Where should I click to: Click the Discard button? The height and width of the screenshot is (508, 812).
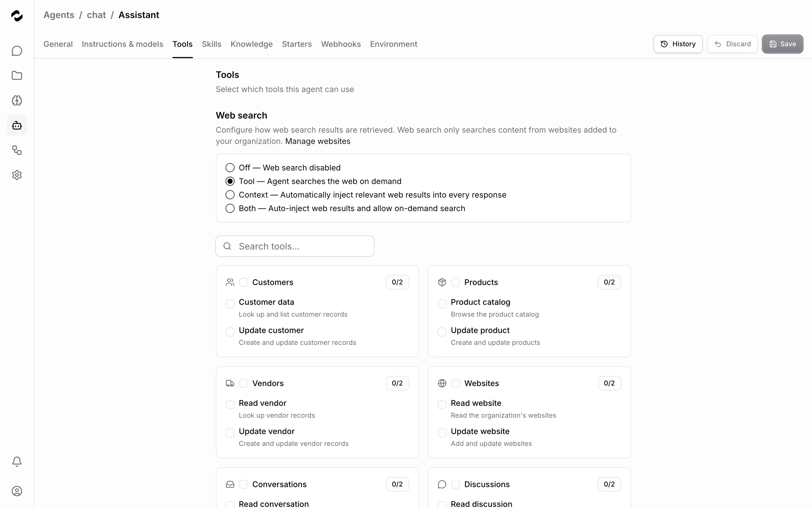pos(732,44)
